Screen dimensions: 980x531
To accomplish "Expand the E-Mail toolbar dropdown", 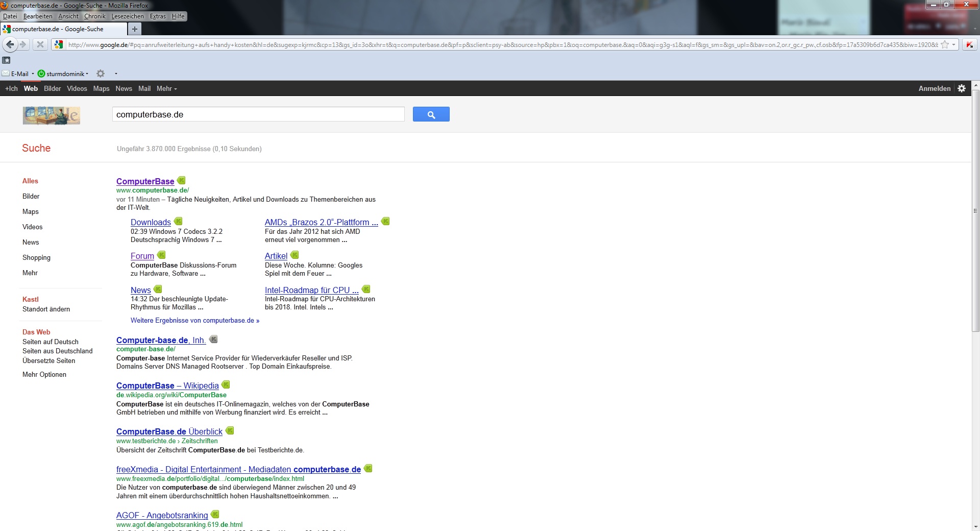I will [33, 74].
